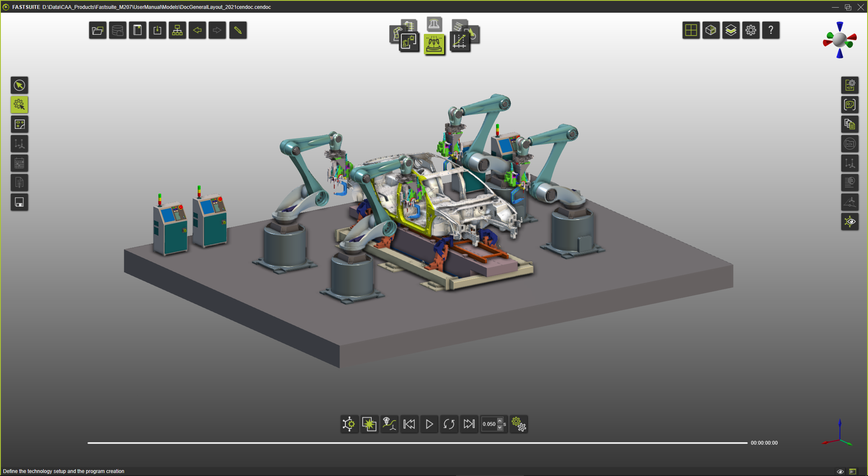
Task: Click the simulation play button
Action: tap(429, 424)
